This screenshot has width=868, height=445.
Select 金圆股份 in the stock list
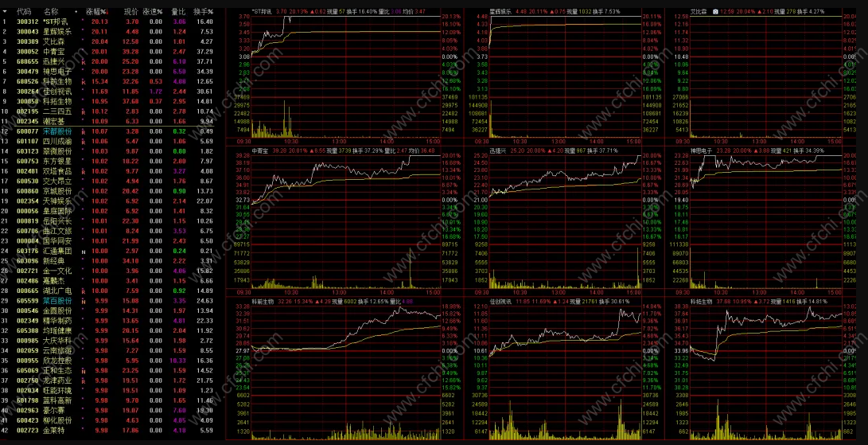click(x=57, y=311)
